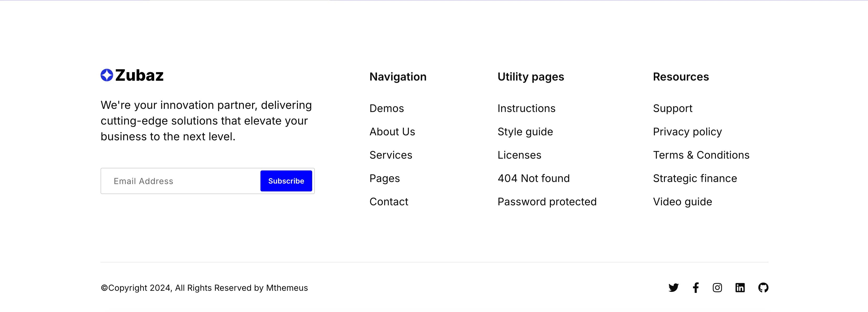
Task: Open the Instagram social icon
Action: [x=717, y=288]
